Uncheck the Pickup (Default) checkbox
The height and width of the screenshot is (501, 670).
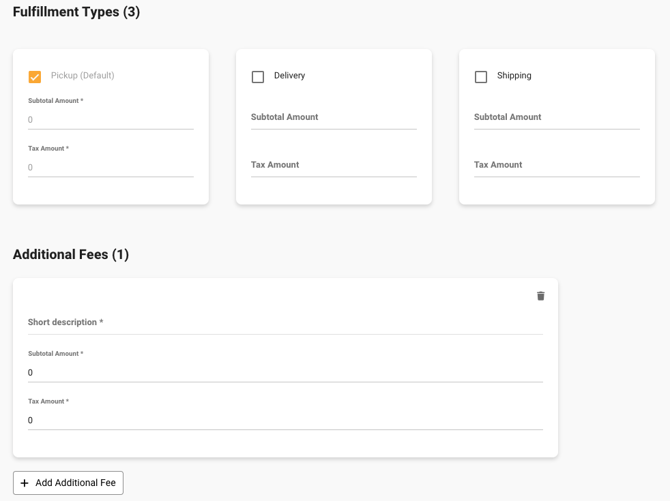click(x=35, y=77)
